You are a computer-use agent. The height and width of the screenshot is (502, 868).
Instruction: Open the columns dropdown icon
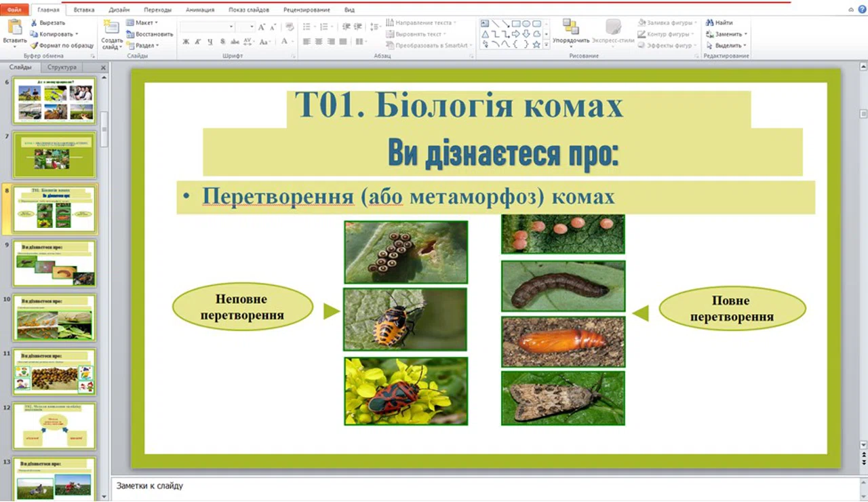(x=361, y=41)
